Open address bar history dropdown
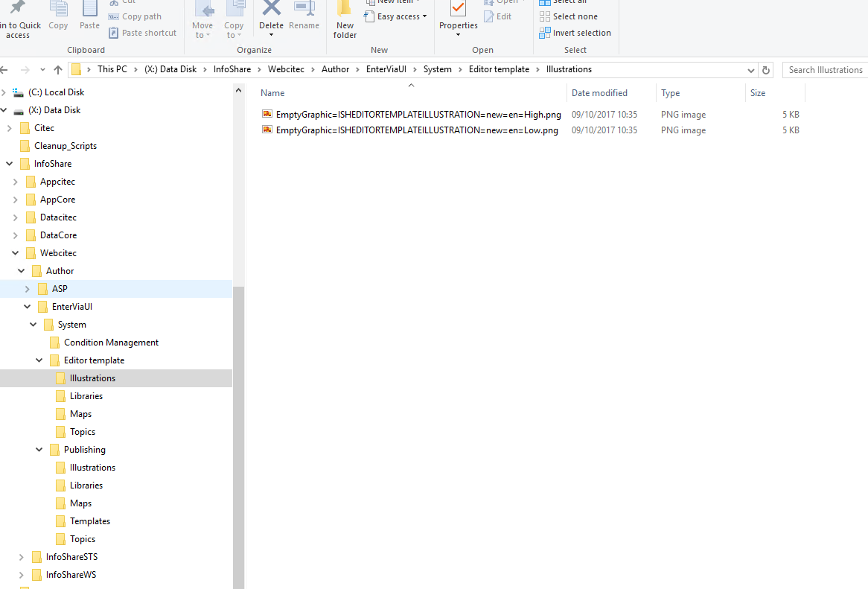 click(751, 70)
